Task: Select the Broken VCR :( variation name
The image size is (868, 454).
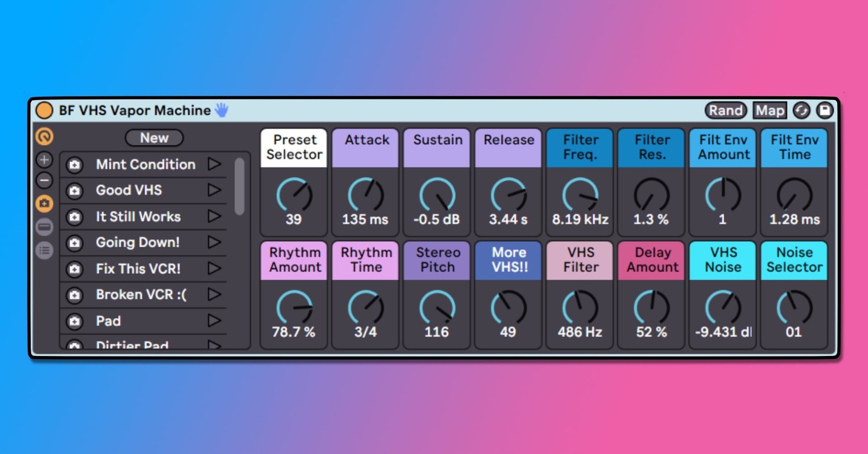Action: (x=141, y=295)
